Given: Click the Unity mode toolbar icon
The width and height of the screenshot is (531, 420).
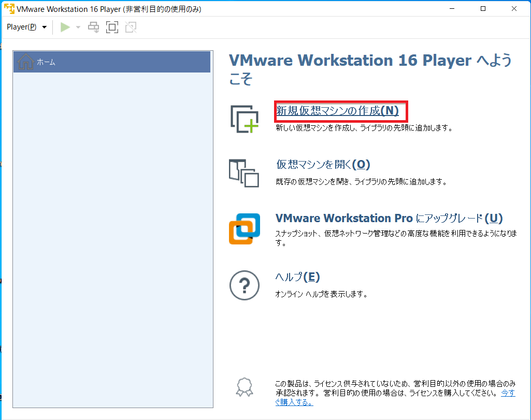Looking at the screenshot, I should [131, 27].
